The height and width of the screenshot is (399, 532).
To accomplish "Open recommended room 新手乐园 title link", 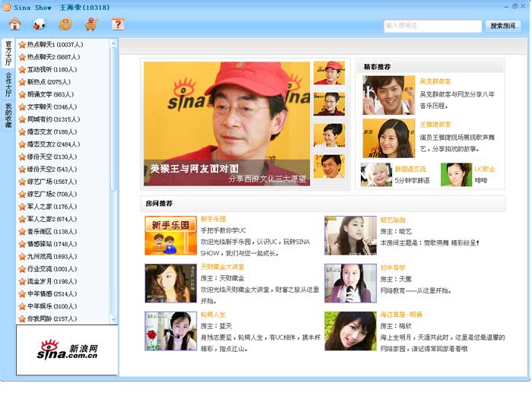I will click(213, 219).
